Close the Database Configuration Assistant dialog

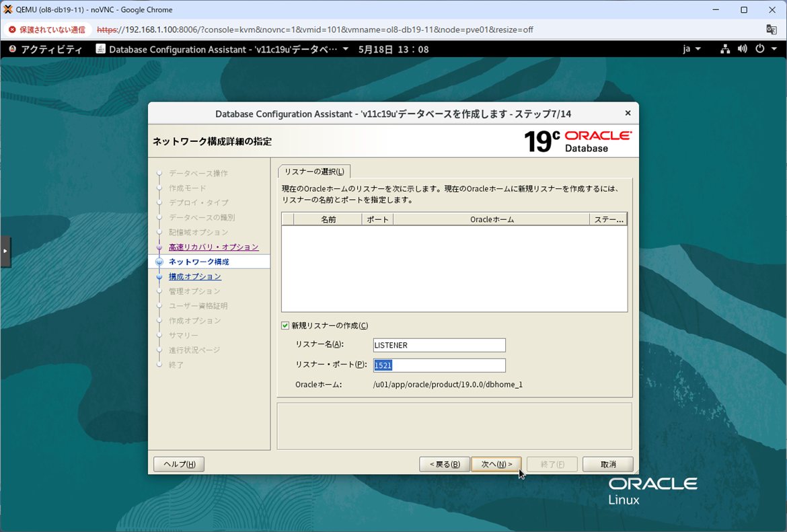628,114
